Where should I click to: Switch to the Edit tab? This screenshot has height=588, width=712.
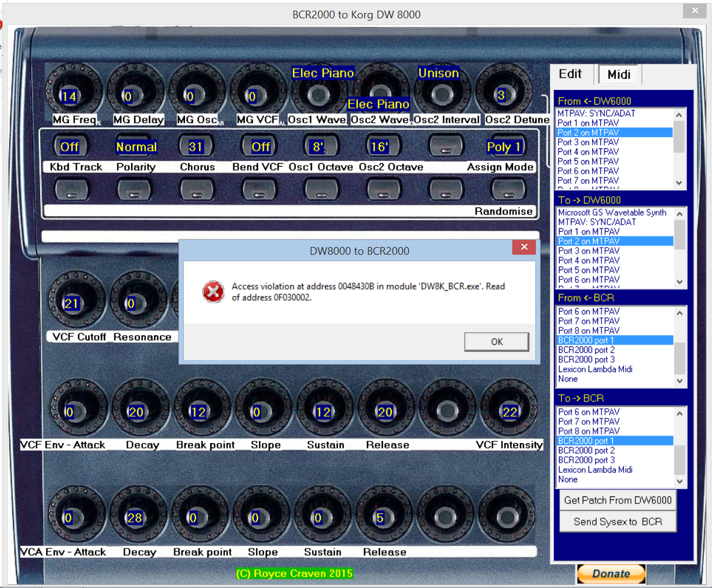tap(570, 74)
